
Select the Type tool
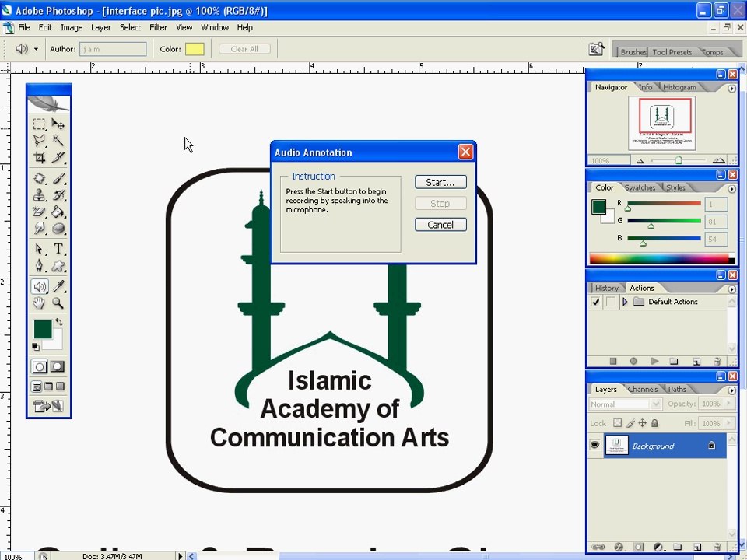[x=58, y=249]
